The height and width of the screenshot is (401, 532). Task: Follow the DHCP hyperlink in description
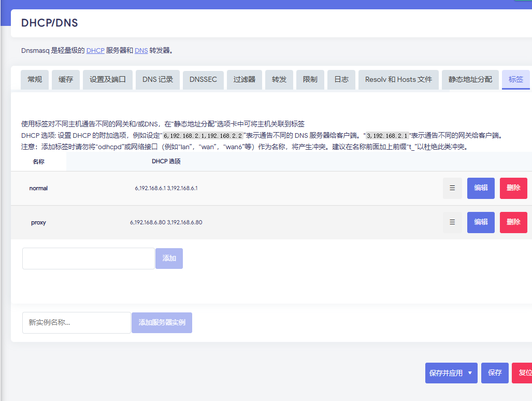click(x=95, y=51)
